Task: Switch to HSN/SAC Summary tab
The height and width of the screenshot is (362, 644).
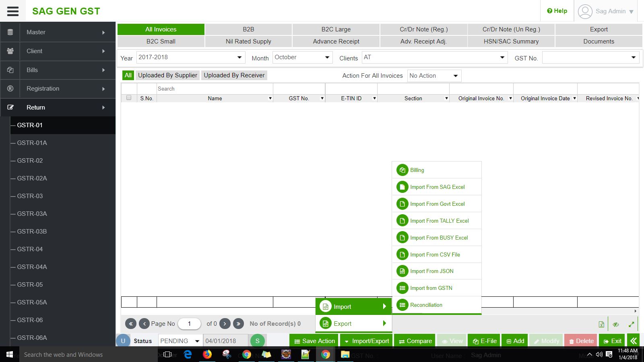Action: (x=511, y=41)
